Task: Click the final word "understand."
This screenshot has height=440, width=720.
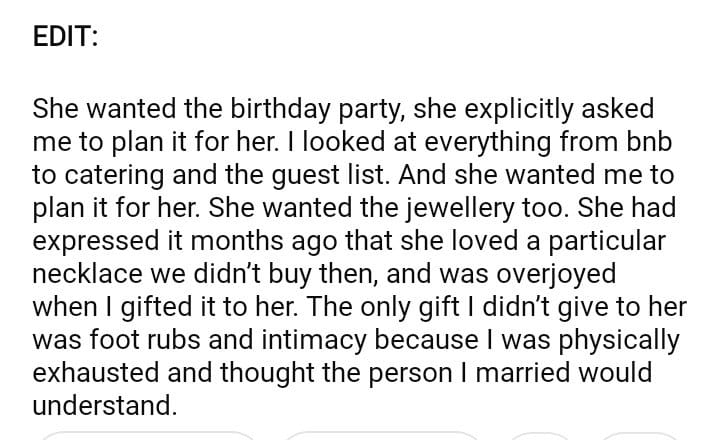Action: (x=103, y=405)
